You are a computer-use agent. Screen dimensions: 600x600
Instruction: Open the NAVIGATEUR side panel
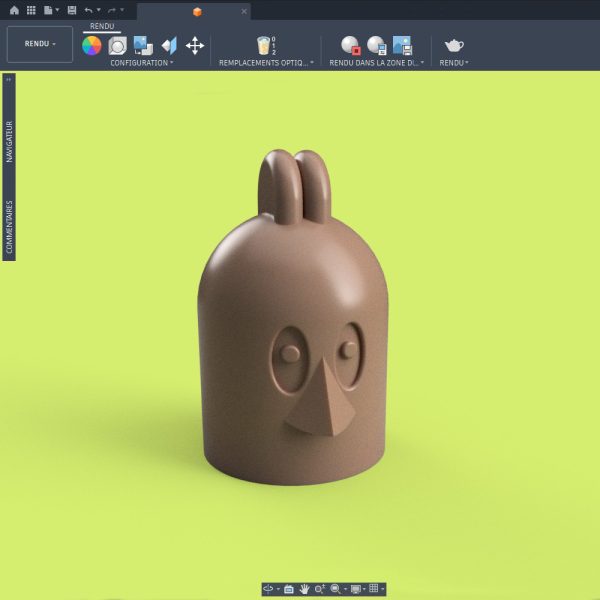tap(9, 142)
